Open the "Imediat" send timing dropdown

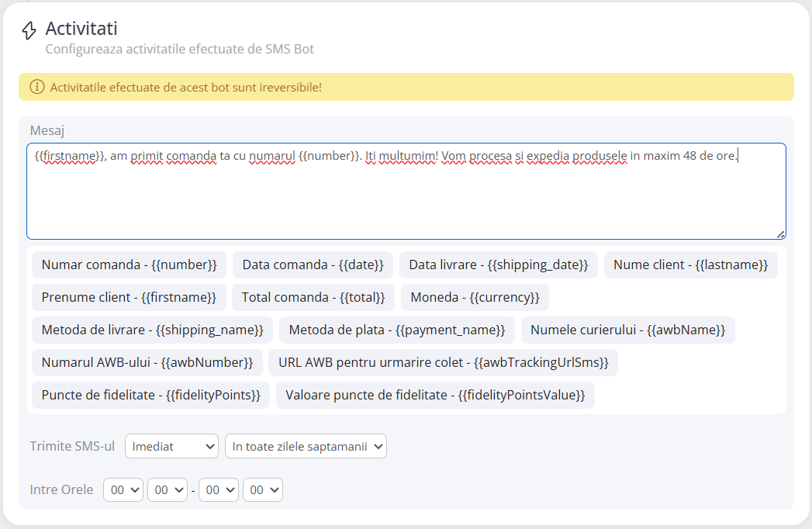click(171, 446)
